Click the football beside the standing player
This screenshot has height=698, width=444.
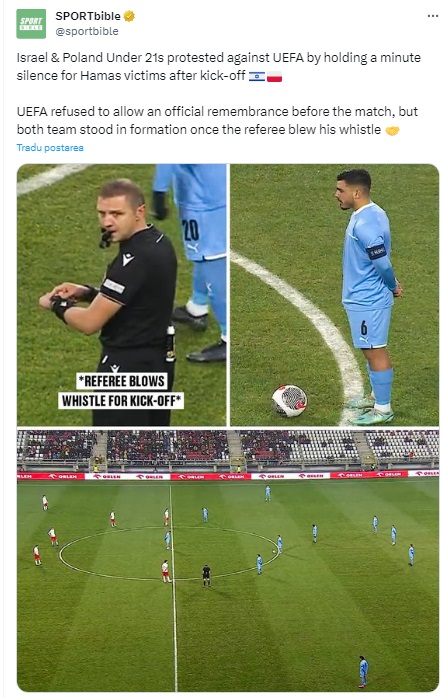click(x=289, y=401)
